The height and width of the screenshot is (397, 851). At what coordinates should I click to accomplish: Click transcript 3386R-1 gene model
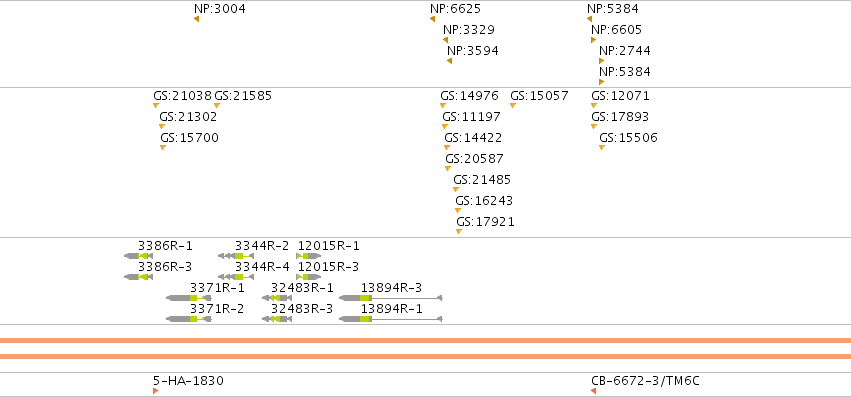[138, 256]
